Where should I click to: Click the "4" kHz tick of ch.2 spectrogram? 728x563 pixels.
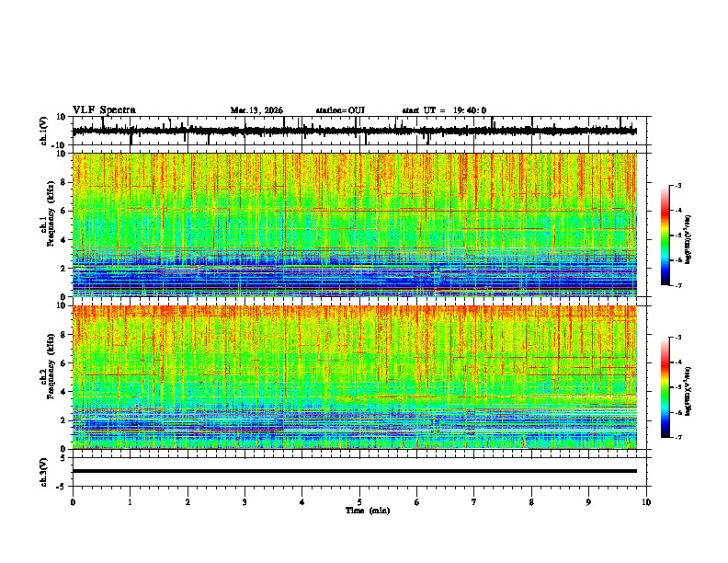[64, 392]
